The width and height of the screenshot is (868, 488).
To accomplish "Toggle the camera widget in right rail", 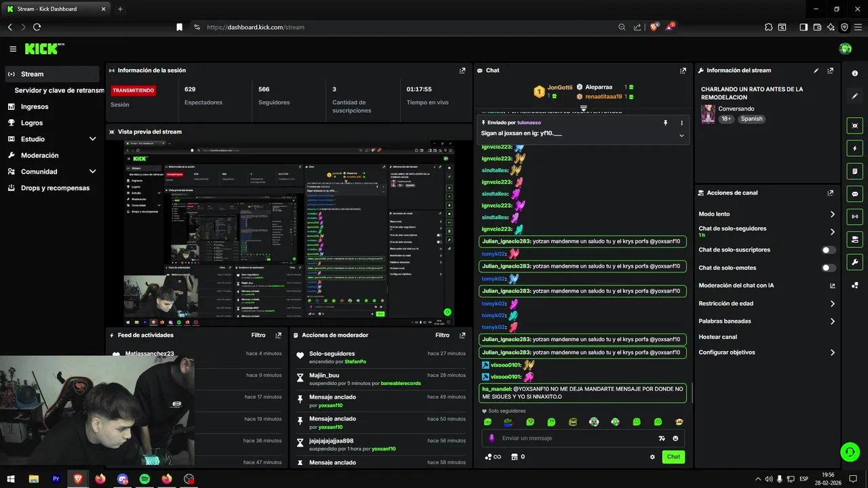I will pos(854,239).
